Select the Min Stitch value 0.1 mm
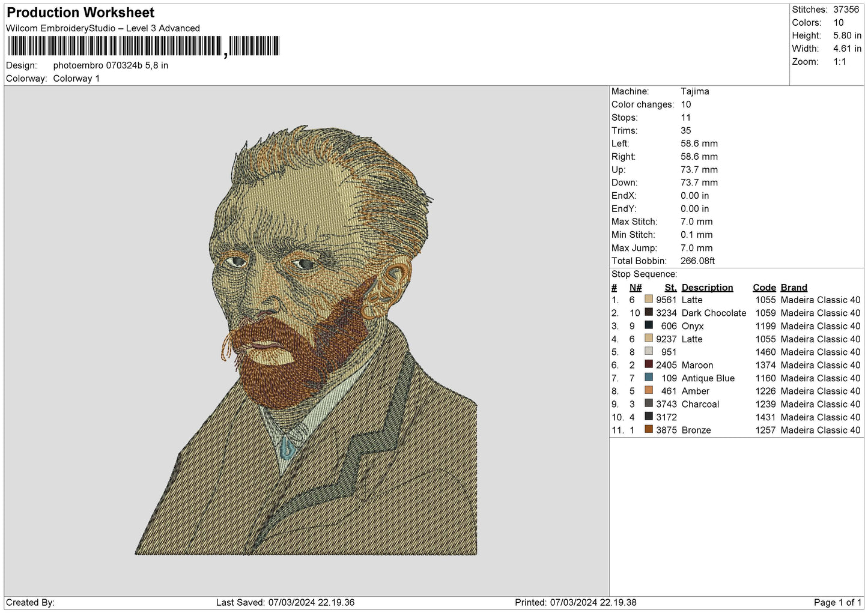This screenshot has width=868, height=613. 697,235
